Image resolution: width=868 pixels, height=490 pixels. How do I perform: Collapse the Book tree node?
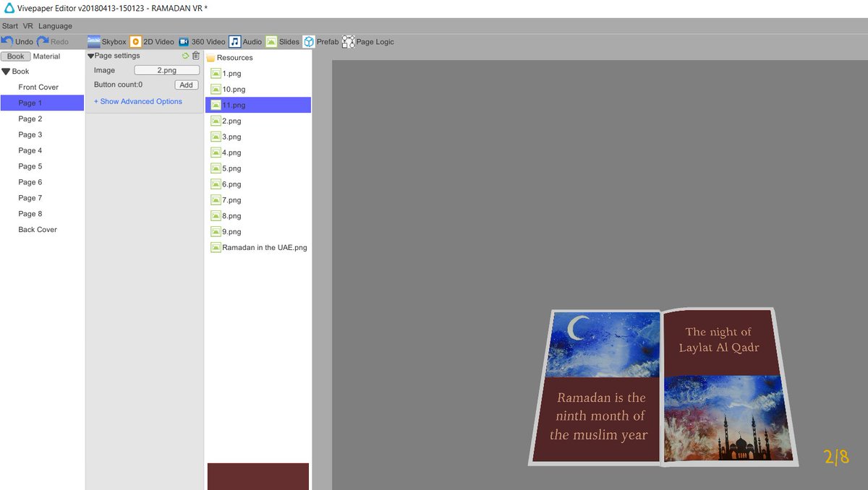tap(6, 72)
